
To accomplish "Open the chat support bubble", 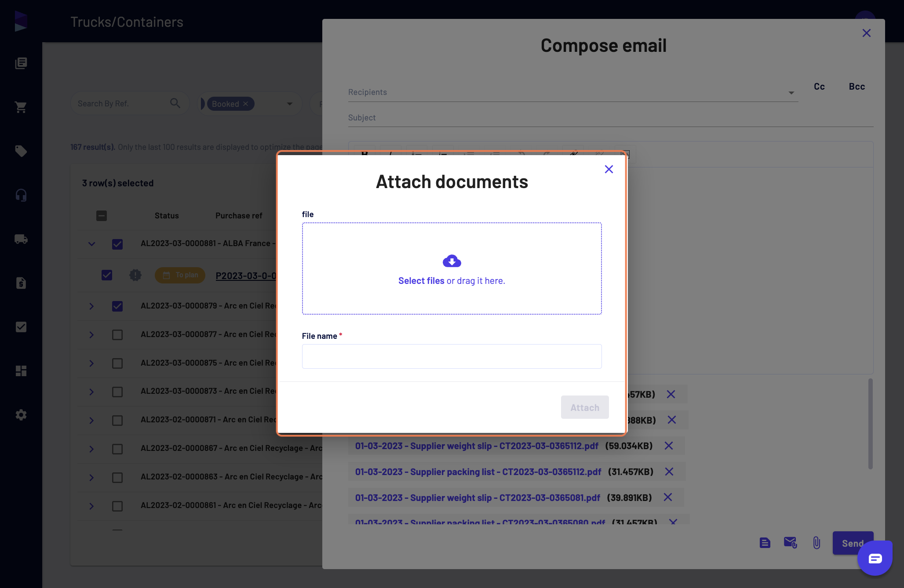I will coord(875,558).
